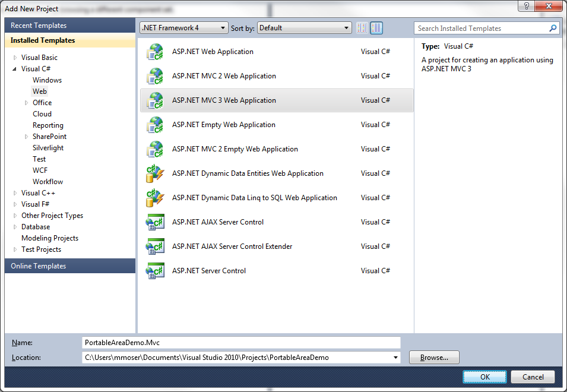Select the ASP.NET MVC 2 Web Application name

pos(224,76)
